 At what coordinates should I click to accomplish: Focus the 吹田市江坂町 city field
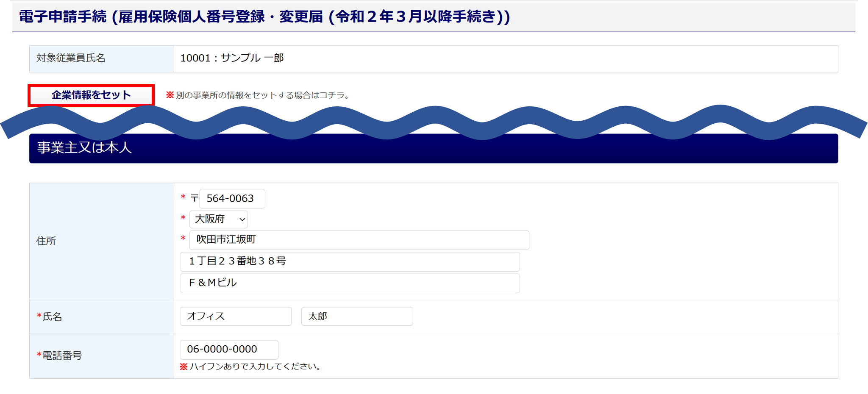click(359, 240)
